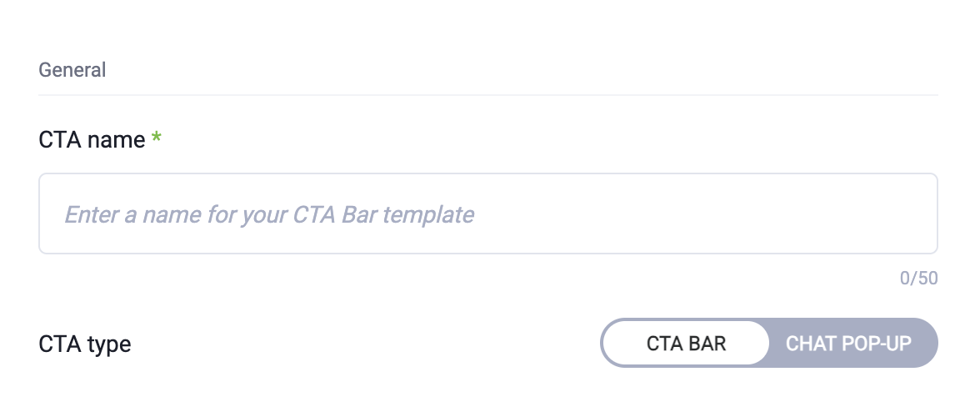Click the General section heading

click(72, 70)
